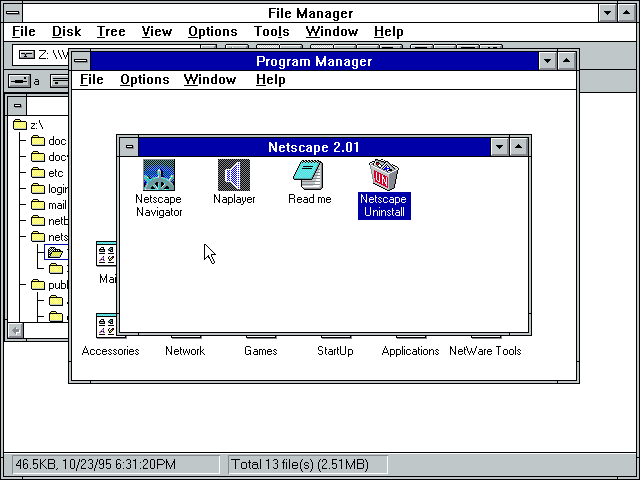The height and width of the screenshot is (480, 640).
Task: Open Program Manager's Options menu
Action: tap(144, 80)
